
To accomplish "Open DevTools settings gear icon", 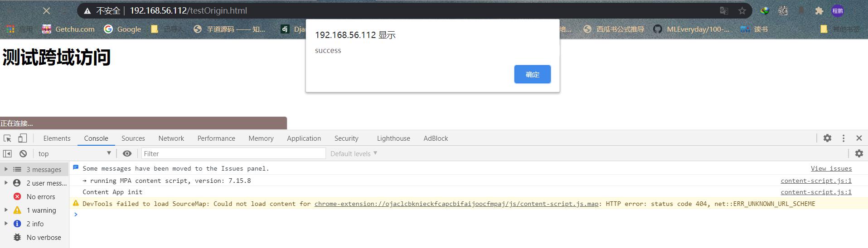I will [827, 138].
